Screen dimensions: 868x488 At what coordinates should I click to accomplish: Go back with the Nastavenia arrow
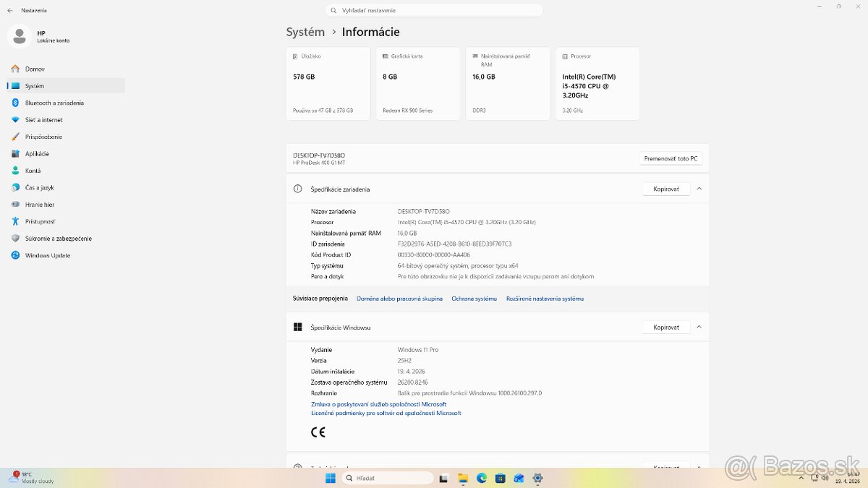pos(9,11)
